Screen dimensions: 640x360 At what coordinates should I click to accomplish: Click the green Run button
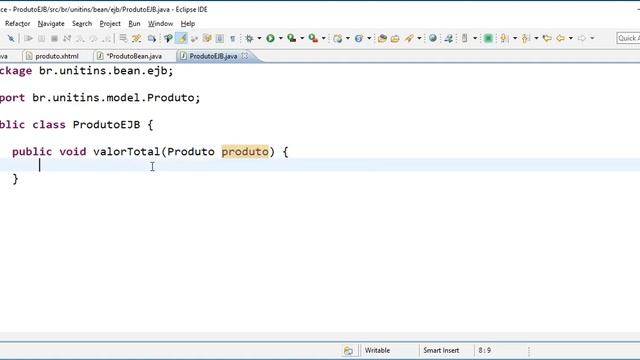tap(270, 38)
